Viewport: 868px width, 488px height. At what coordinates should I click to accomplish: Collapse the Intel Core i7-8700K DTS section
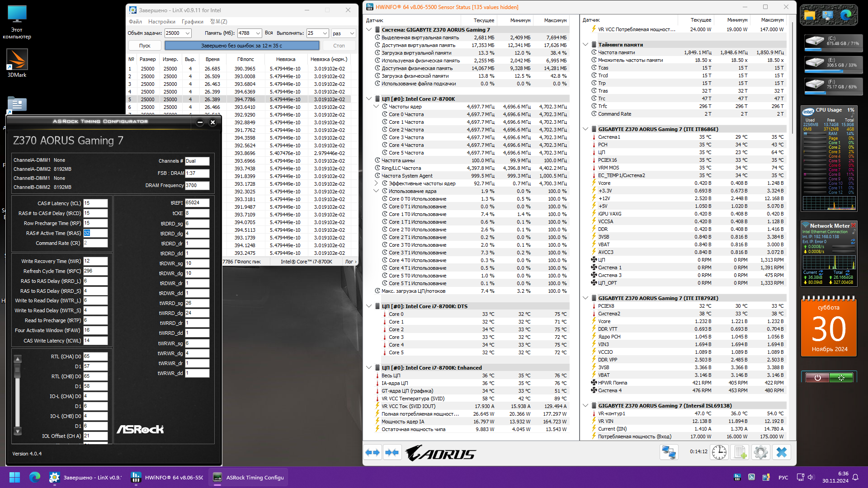coord(369,306)
